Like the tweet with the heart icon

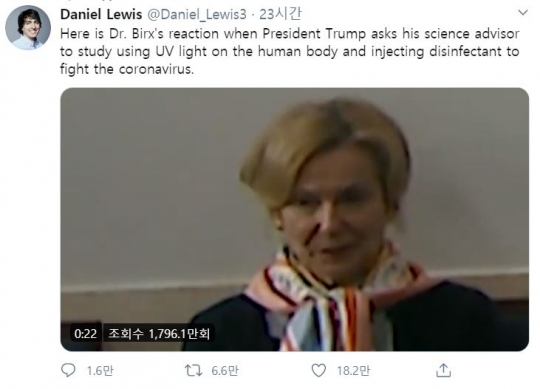click(x=319, y=370)
